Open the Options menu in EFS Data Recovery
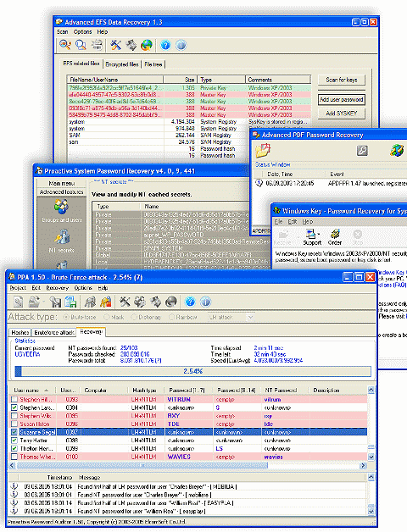This screenshot has height=532, width=407. [82, 32]
